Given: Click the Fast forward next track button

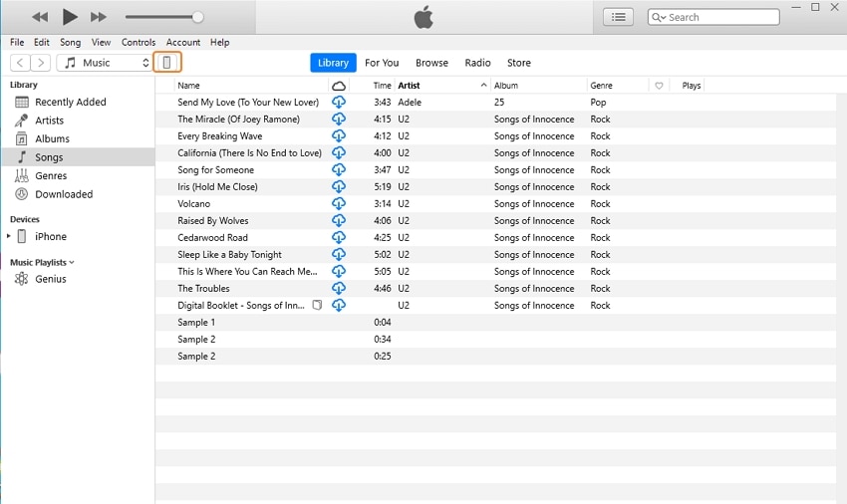Looking at the screenshot, I should [x=99, y=17].
